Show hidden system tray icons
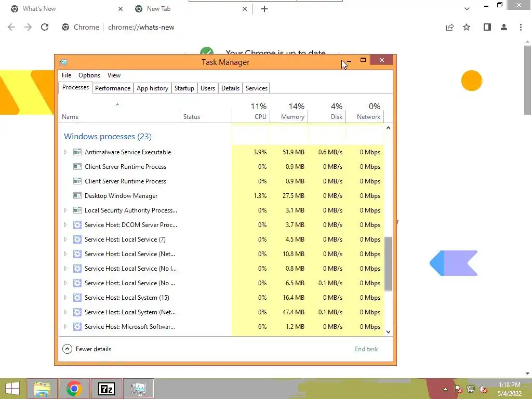This screenshot has width=532, height=399. pos(445,389)
